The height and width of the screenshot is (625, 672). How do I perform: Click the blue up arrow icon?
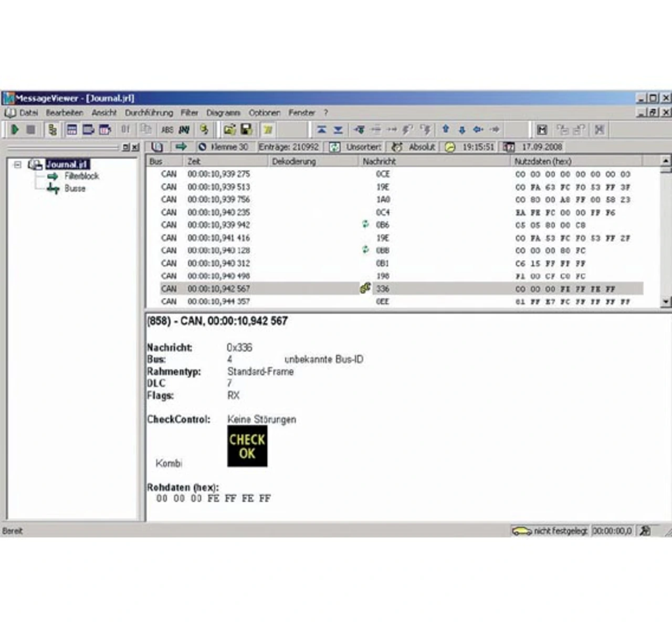pyautogui.click(x=446, y=129)
